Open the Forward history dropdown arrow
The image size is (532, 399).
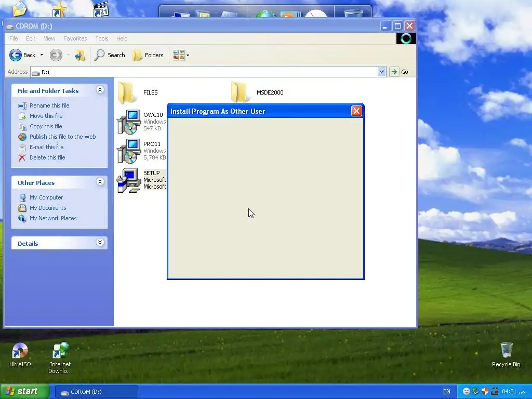click(68, 55)
